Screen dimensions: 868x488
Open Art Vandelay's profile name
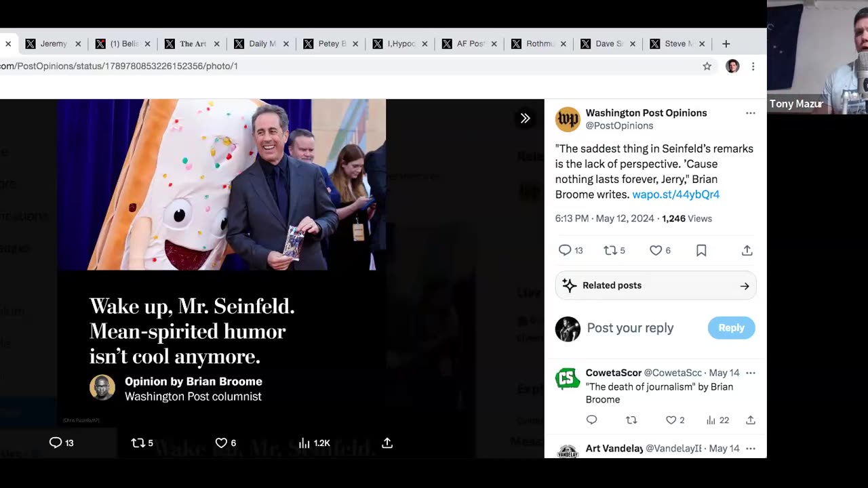coord(614,448)
